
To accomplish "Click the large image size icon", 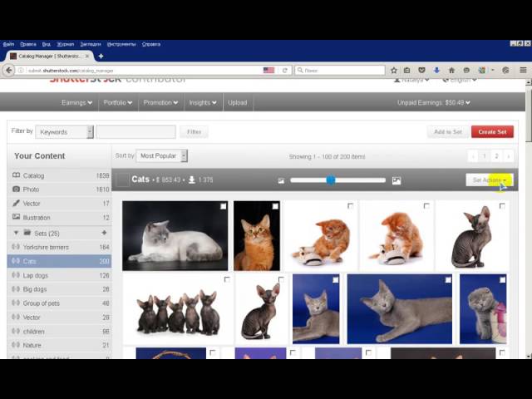I will (397, 181).
